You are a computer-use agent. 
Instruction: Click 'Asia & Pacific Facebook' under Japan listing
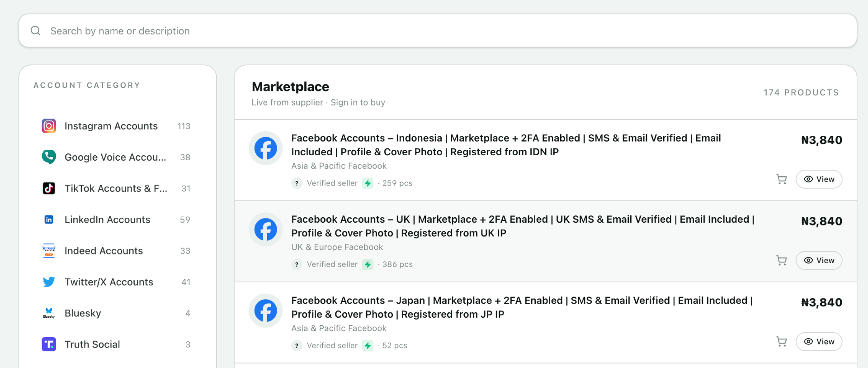pyautogui.click(x=339, y=329)
